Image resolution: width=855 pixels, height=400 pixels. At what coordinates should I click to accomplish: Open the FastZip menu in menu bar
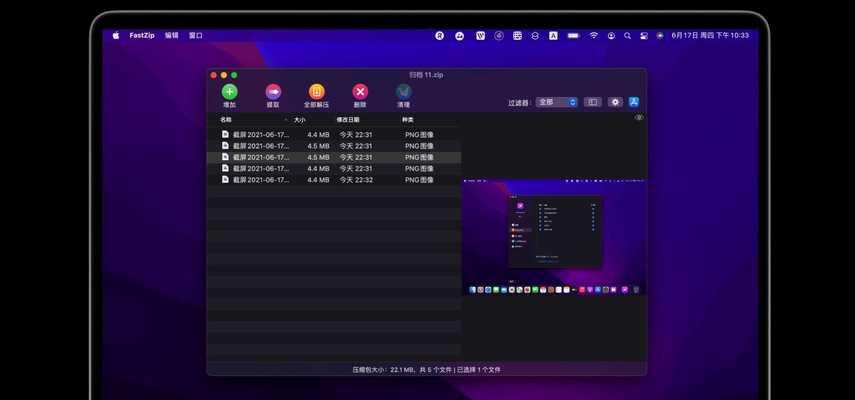(x=142, y=35)
